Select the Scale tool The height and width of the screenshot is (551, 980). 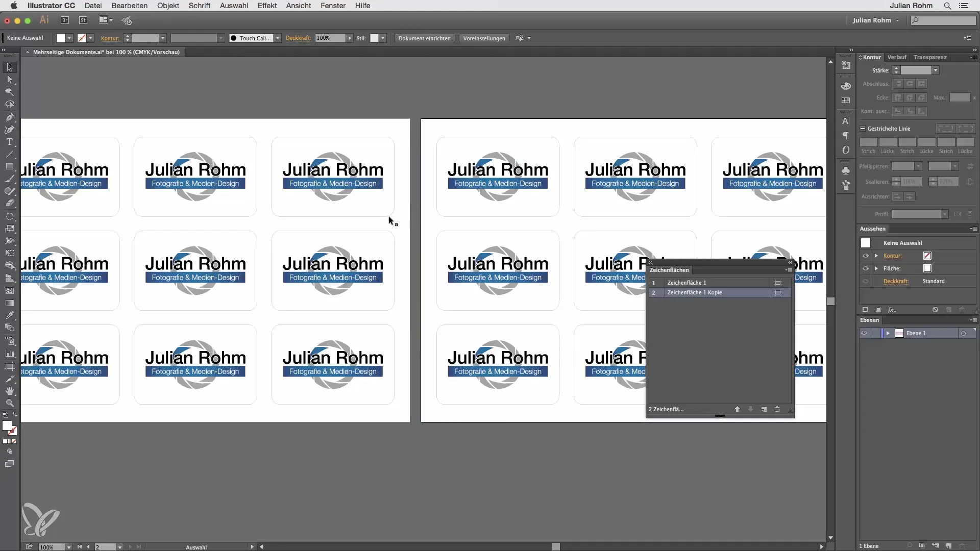pos(9,229)
